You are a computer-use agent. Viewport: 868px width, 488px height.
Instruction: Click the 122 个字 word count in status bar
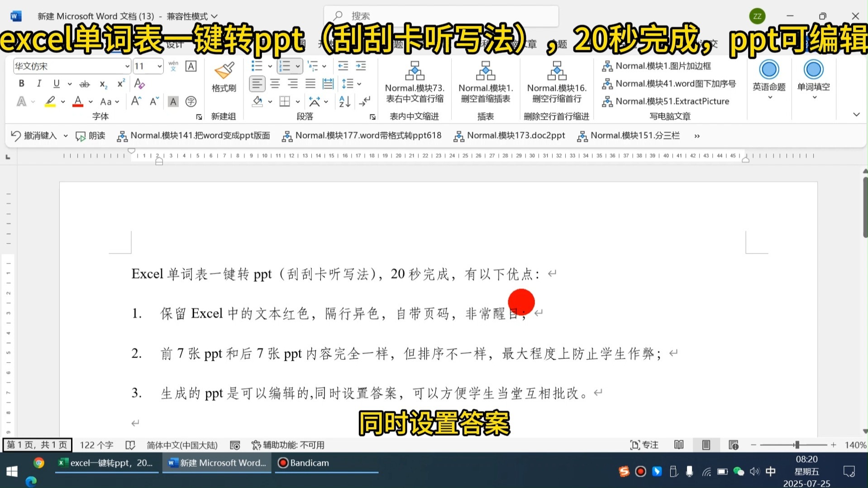96,445
